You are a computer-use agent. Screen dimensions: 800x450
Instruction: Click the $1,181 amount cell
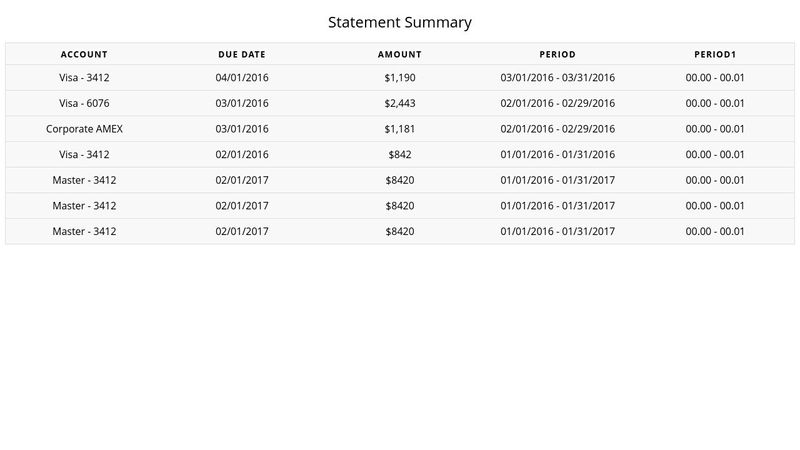399,129
